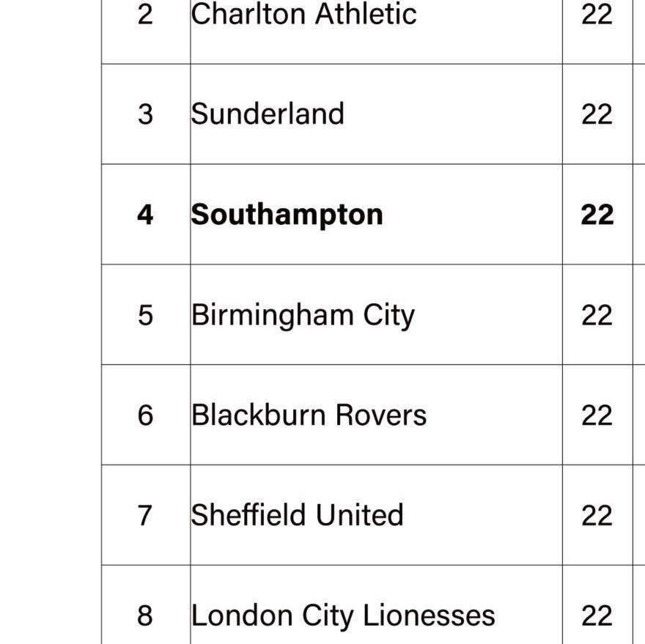Click the Sheffield United team name
645x644 pixels.
click(297, 516)
